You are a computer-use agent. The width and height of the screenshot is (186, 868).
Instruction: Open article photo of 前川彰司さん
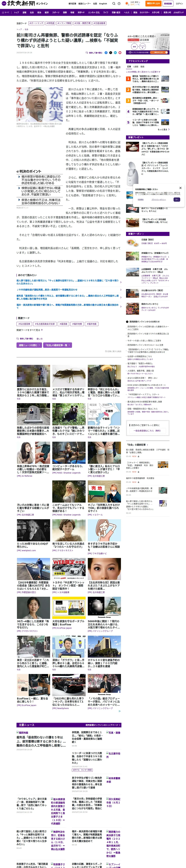pyautogui.click(x=40, y=104)
